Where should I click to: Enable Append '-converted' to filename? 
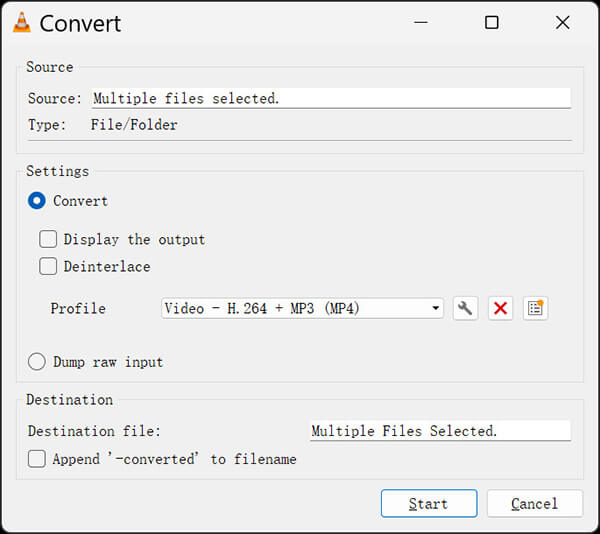(37, 459)
